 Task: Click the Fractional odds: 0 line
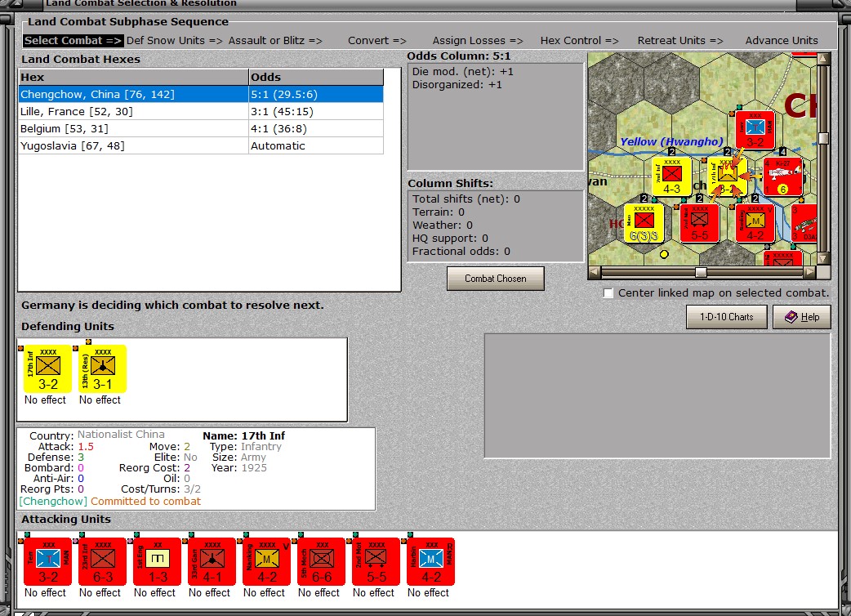click(x=461, y=252)
